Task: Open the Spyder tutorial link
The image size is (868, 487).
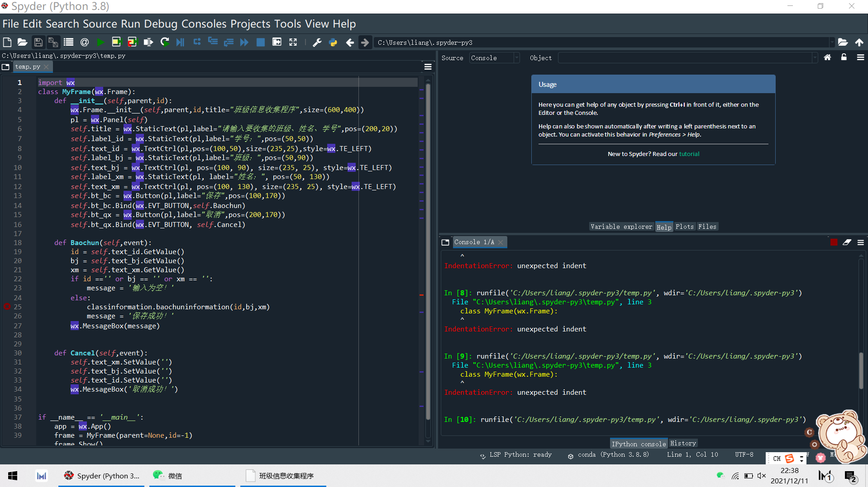Action: click(x=689, y=154)
